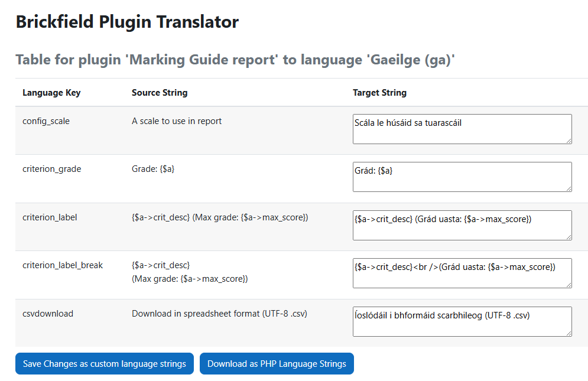Click source text 'Download in spreadsheet format'

click(x=196, y=314)
